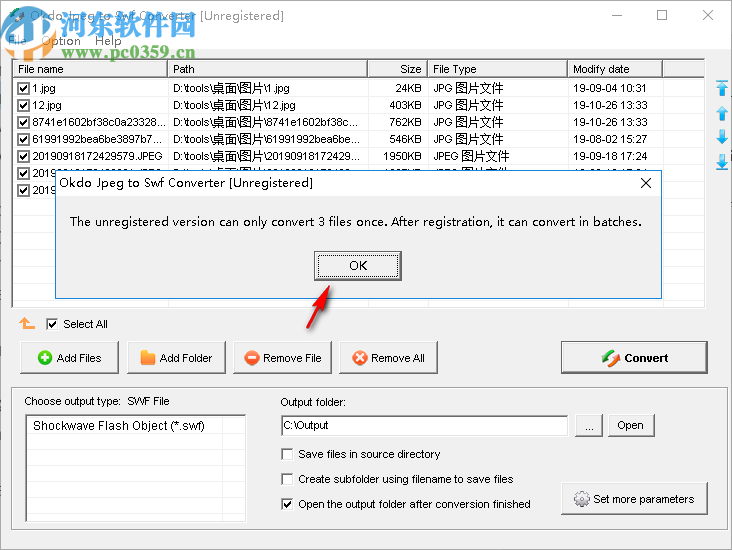
Task: Click the Remove File button
Action: pyautogui.click(x=282, y=358)
